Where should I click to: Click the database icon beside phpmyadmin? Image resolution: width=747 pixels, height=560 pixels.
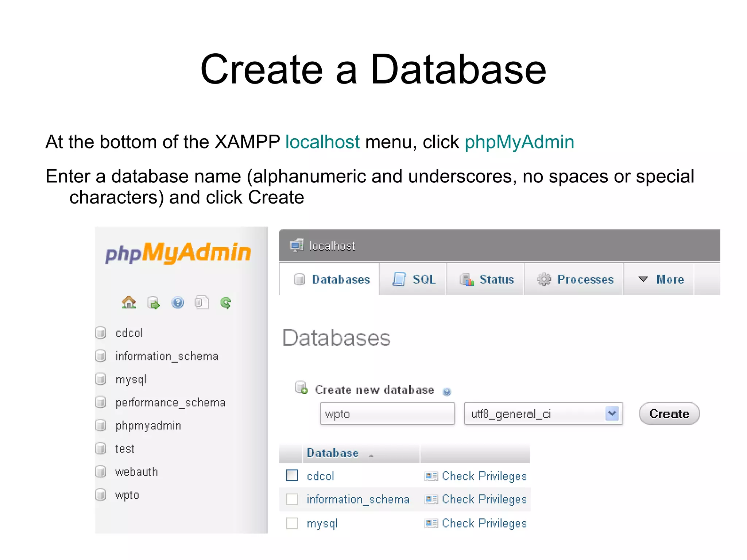click(x=101, y=425)
